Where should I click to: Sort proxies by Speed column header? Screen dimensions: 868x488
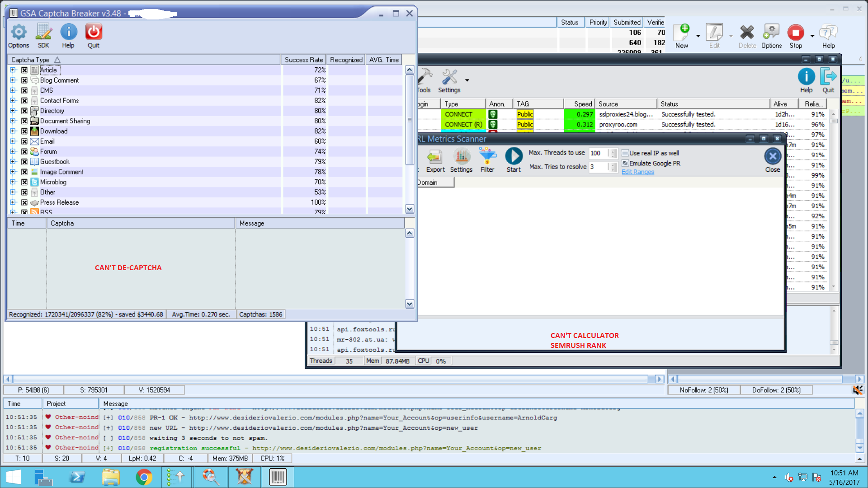[x=579, y=104]
